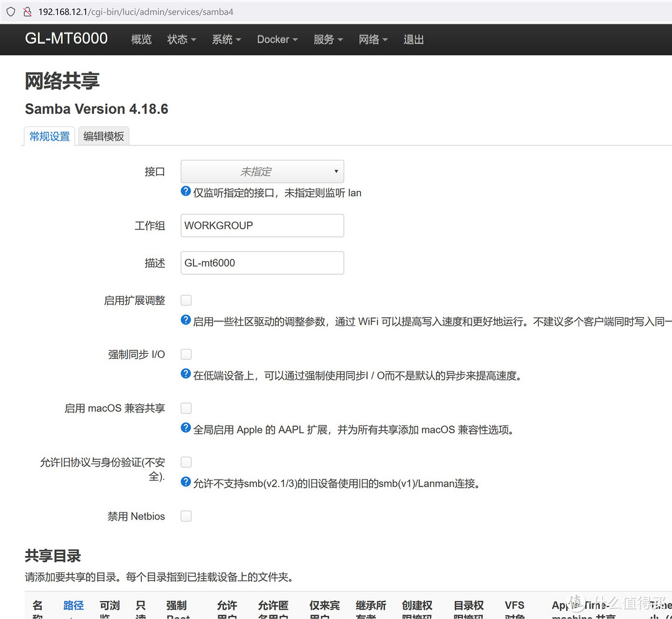The image size is (672, 619).
Task: Expand the 系统 menu
Action: point(226,39)
